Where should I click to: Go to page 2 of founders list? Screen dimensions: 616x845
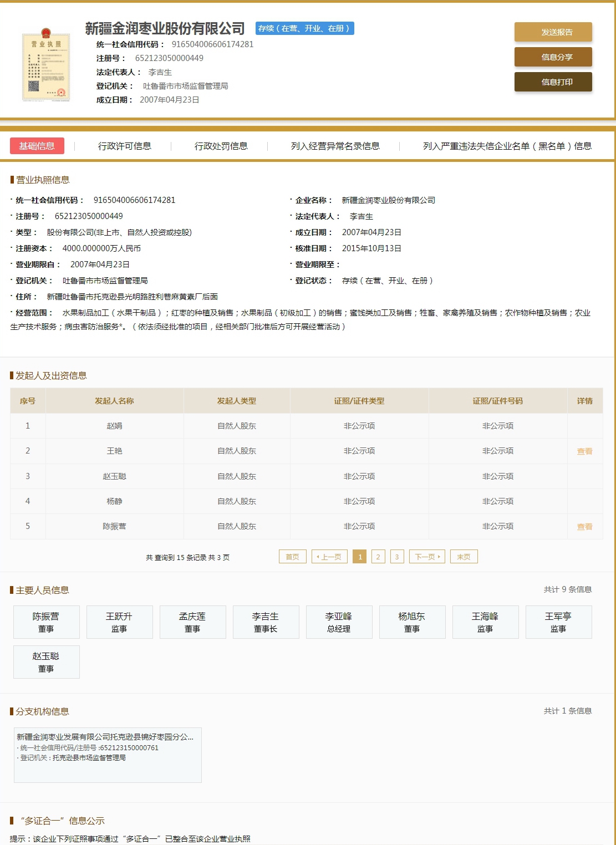pos(378,557)
